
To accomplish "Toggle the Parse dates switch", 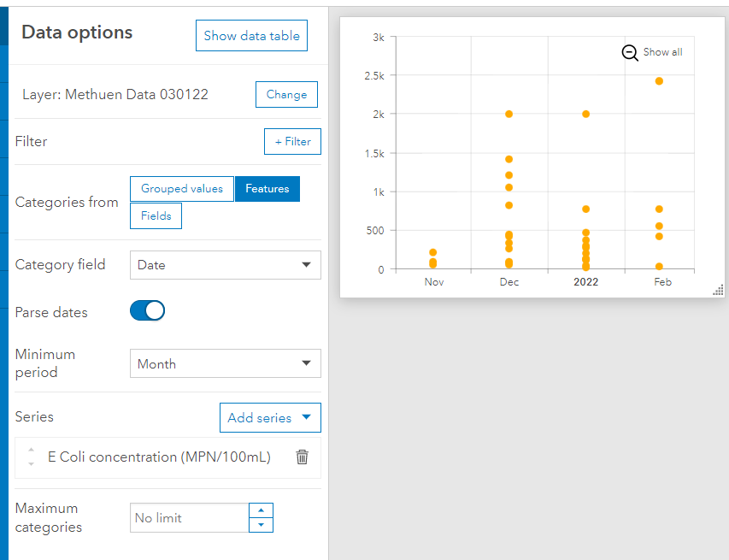I will tap(147, 311).
